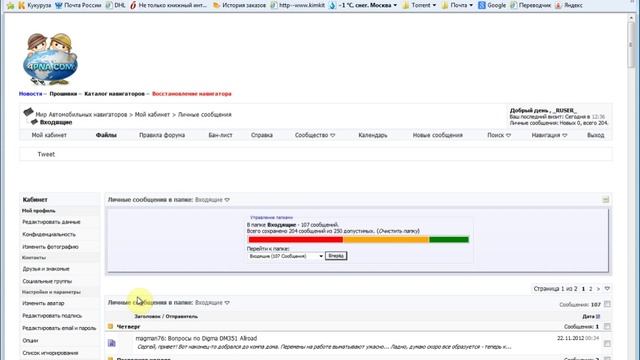The height and width of the screenshot is (360, 640).
Task: Open the История заказов bookmark
Action: (240, 5)
